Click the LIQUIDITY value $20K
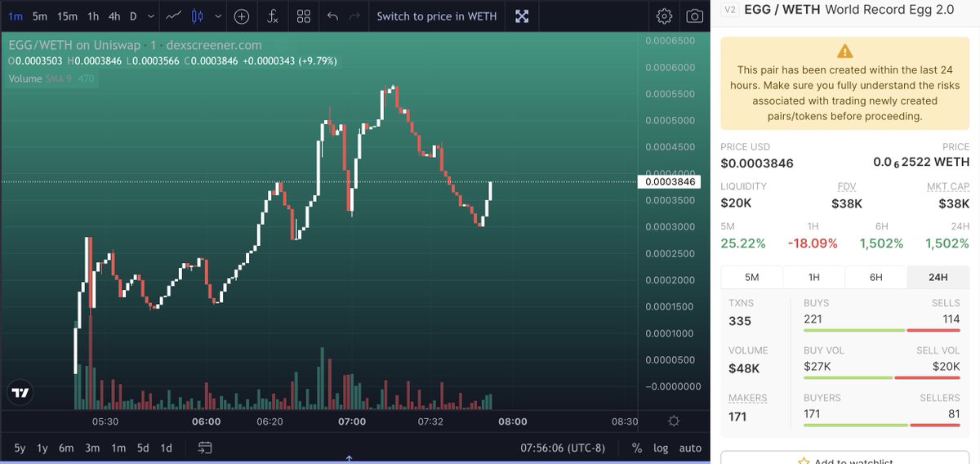 tap(735, 203)
